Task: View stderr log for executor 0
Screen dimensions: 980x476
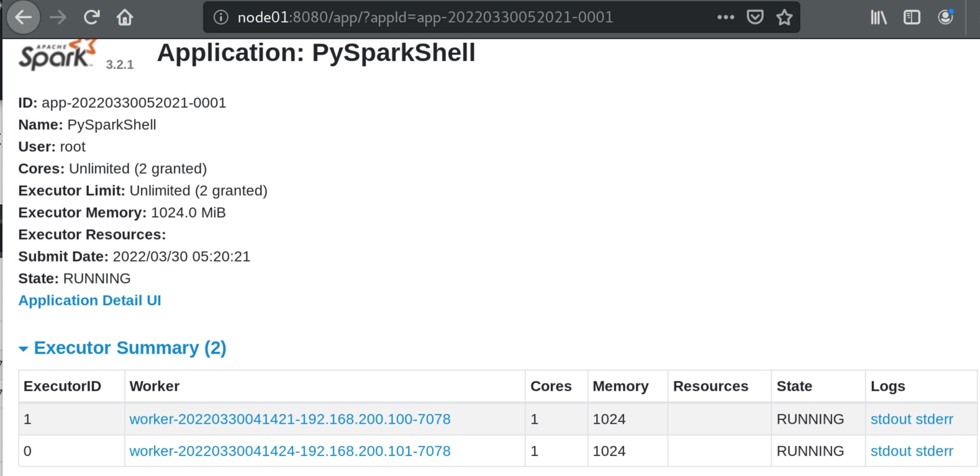Action: tap(934, 451)
